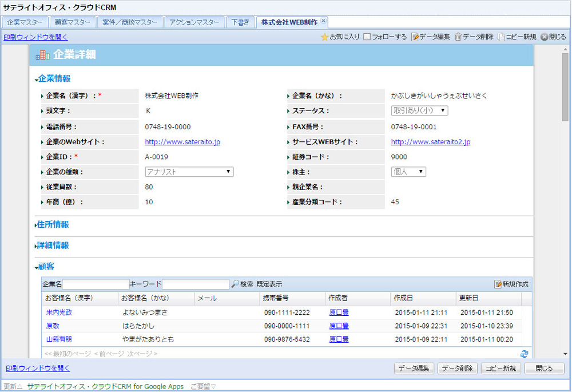
Task: Open customer link 米内光政
Action: pos(59,312)
